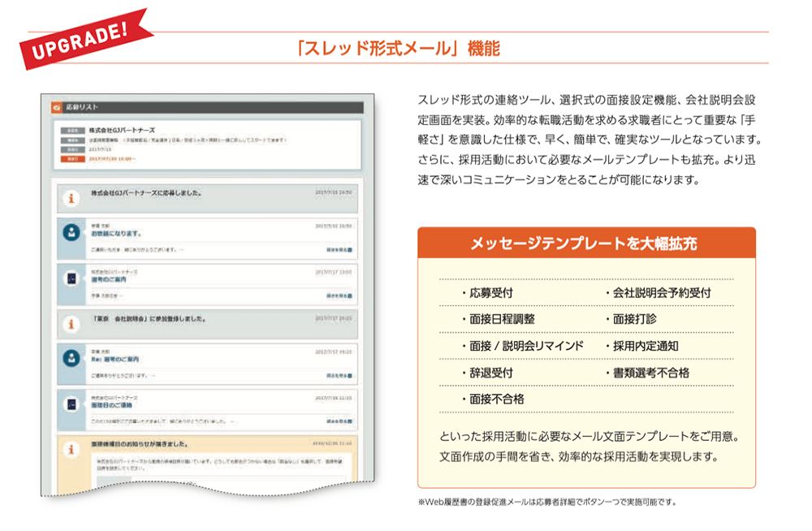Expand 続きを見る on 選考のご案内 message

click(339, 296)
